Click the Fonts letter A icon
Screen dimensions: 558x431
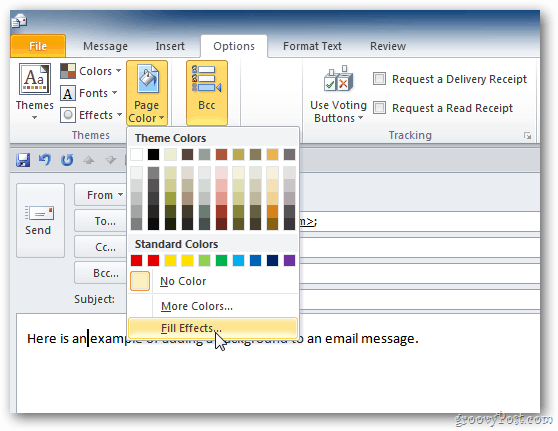(68, 93)
